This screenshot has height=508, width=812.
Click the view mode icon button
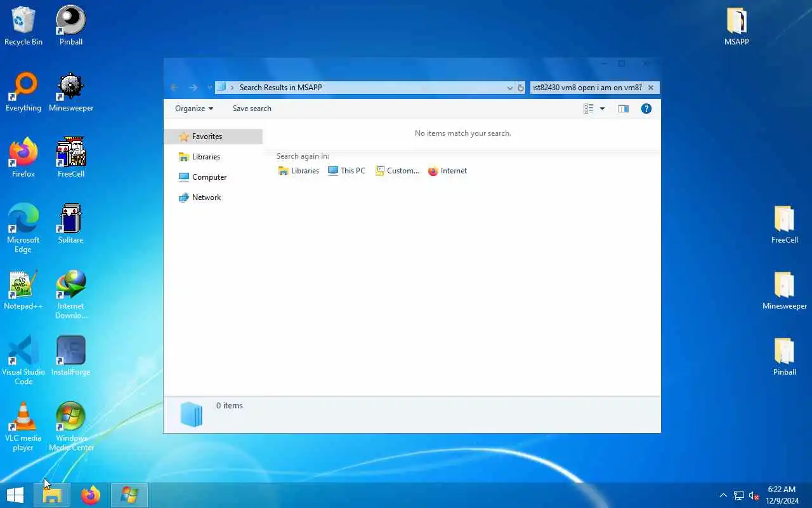pos(588,109)
